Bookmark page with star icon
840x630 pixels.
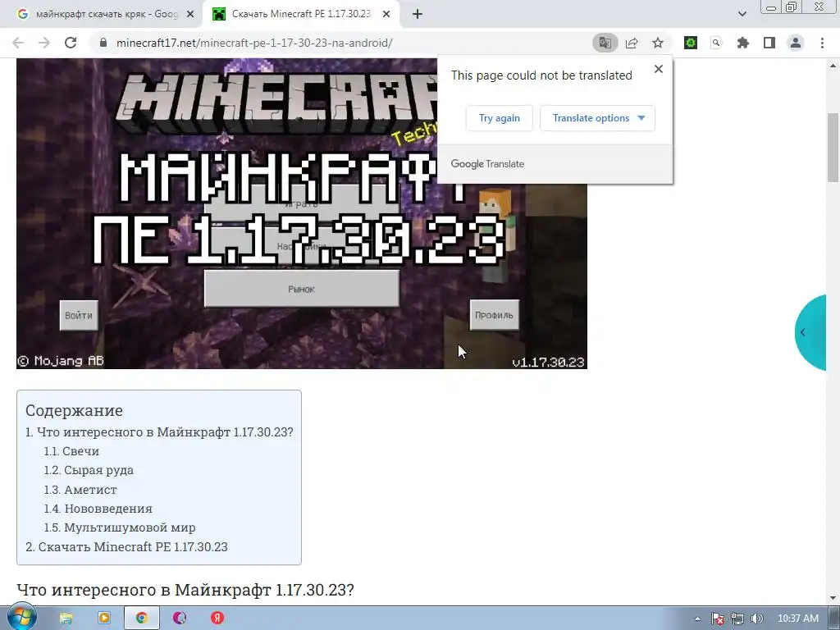click(658, 43)
